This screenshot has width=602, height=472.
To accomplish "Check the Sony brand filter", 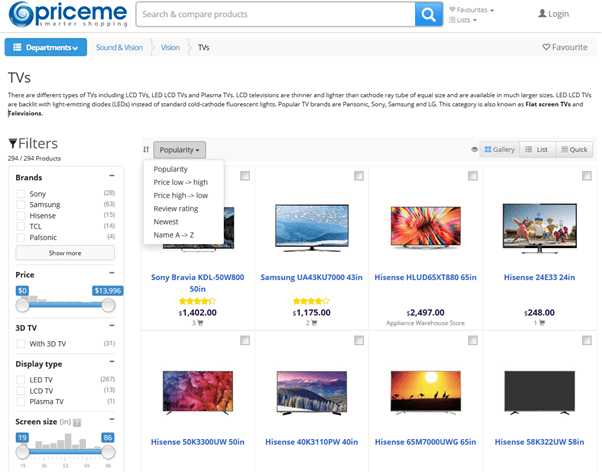I will 21,194.
